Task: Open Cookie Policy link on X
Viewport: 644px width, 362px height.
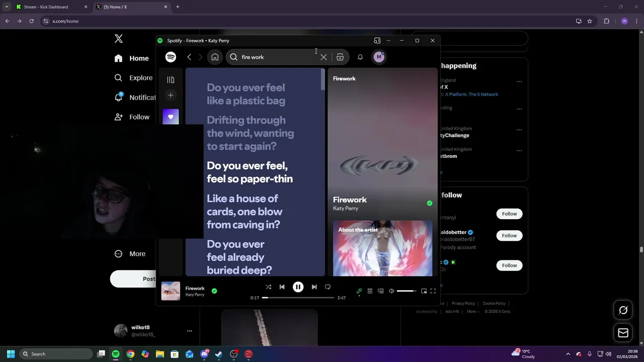Action: click(x=494, y=304)
